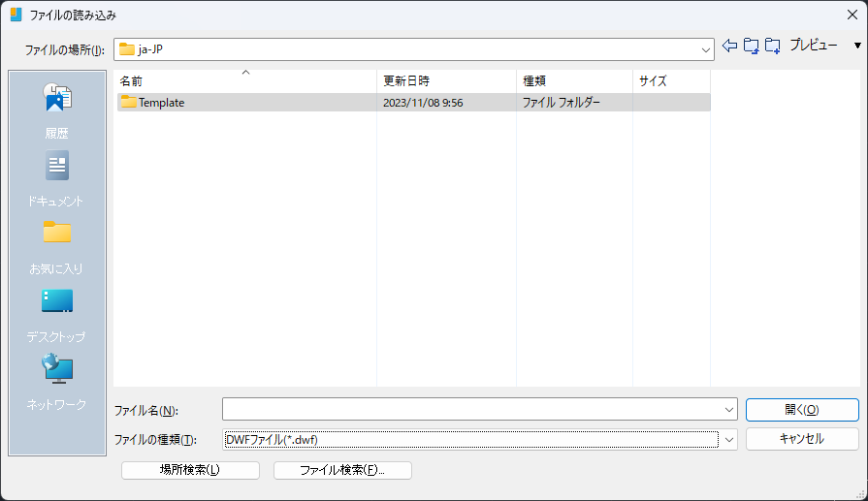The height and width of the screenshot is (501, 868).
Task: Open the ネットワーク sidebar location
Action: [x=57, y=383]
